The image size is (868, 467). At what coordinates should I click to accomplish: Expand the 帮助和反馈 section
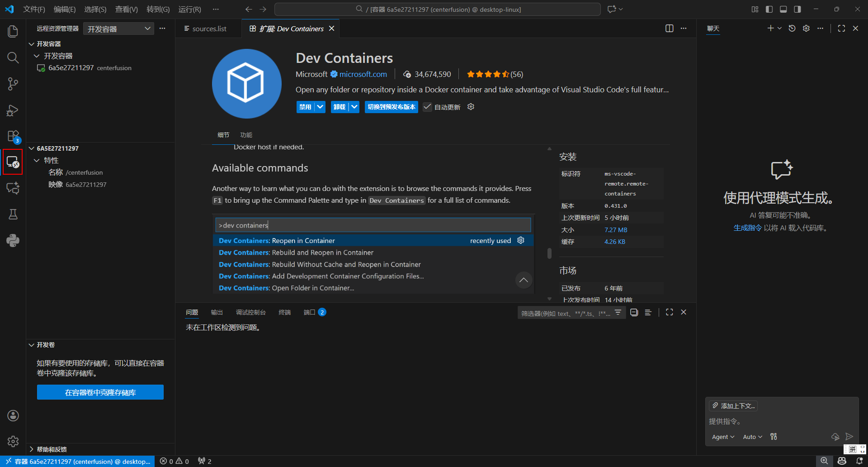coord(100,449)
